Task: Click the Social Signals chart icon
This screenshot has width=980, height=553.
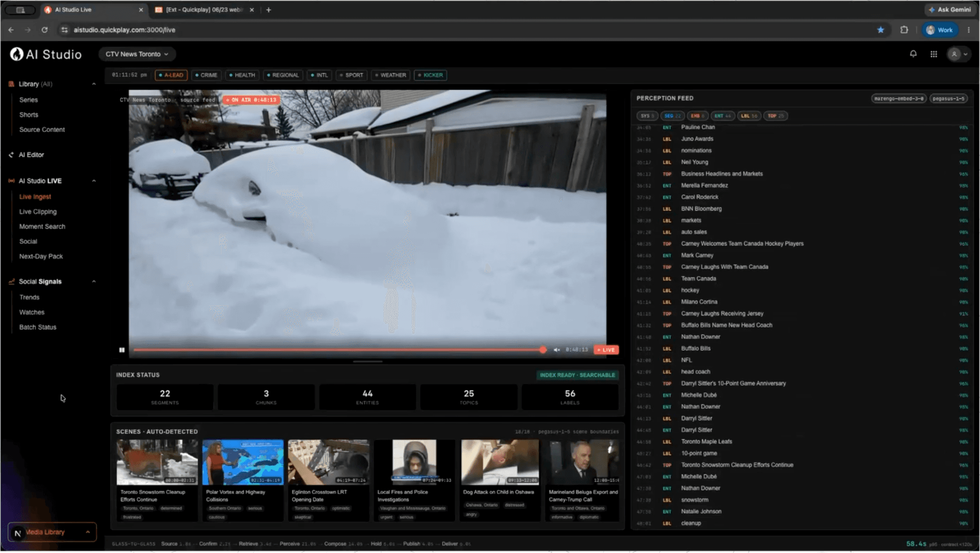Action: (x=11, y=281)
